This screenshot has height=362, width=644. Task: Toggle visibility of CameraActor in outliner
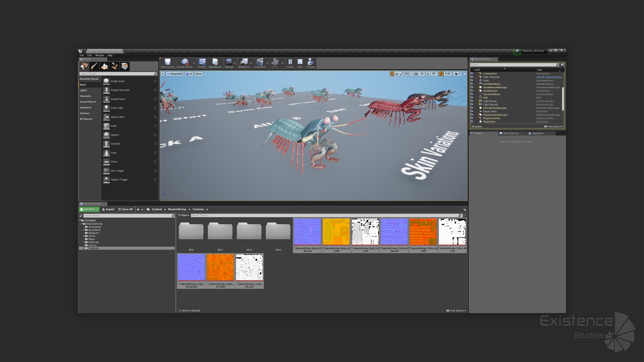(x=472, y=74)
